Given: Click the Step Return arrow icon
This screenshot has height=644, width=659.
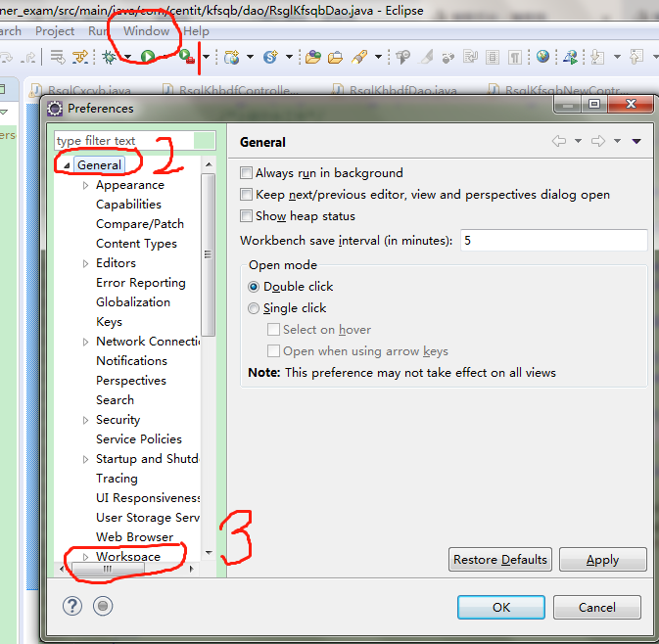Looking at the screenshot, I should point(29,57).
